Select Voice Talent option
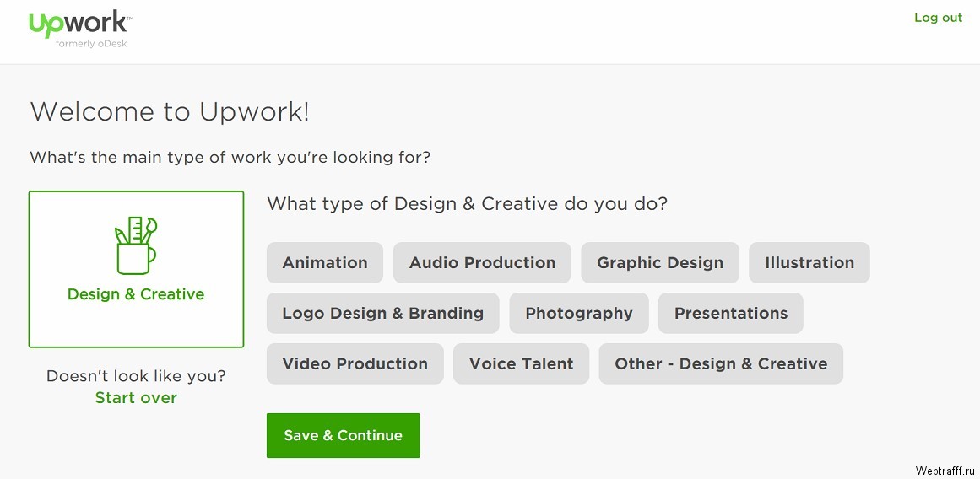Viewport: 980px width, 479px height. 522,363
